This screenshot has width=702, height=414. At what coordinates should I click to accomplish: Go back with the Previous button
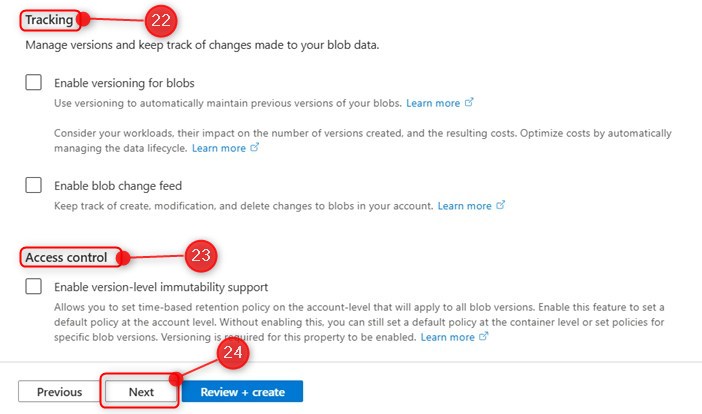pos(59,392)
